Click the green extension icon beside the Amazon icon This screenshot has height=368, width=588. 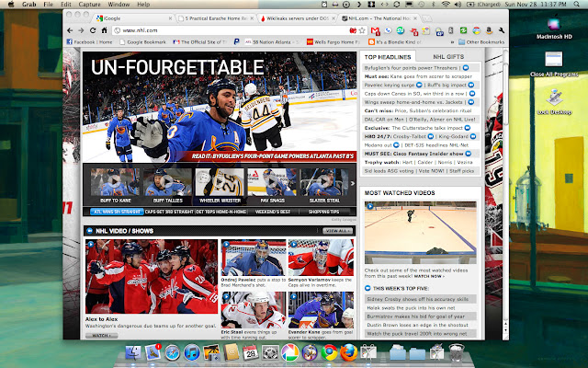[463, 30]
